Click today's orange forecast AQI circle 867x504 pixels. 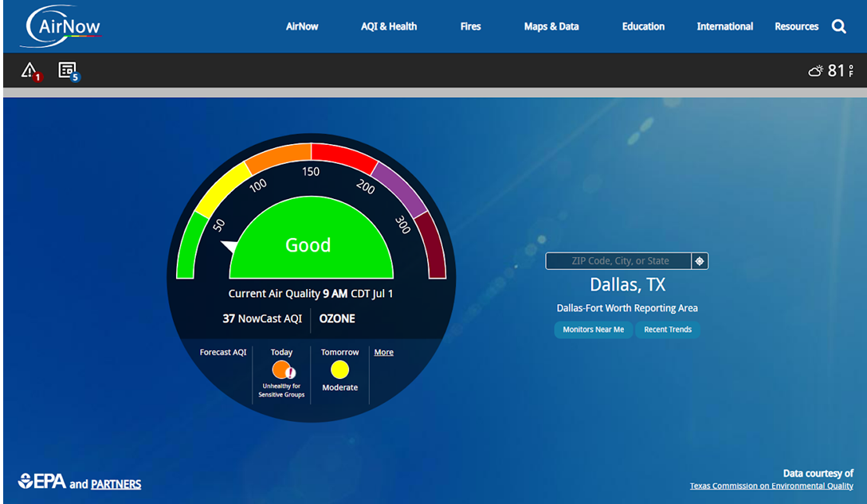281,369
